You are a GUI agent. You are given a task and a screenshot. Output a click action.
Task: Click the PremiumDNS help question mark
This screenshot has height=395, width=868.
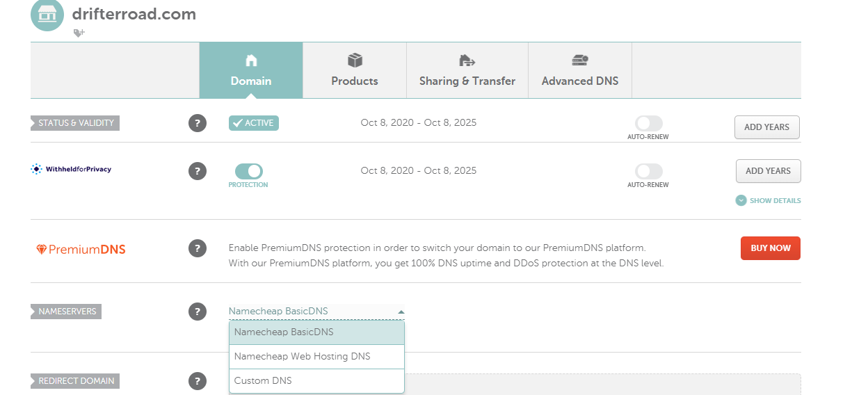tap(198, 248)
